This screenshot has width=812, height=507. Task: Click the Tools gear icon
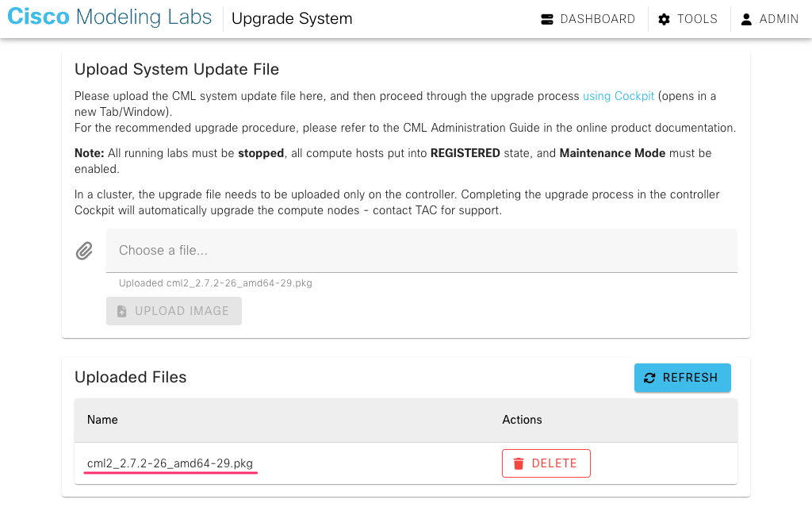point(664,19)
